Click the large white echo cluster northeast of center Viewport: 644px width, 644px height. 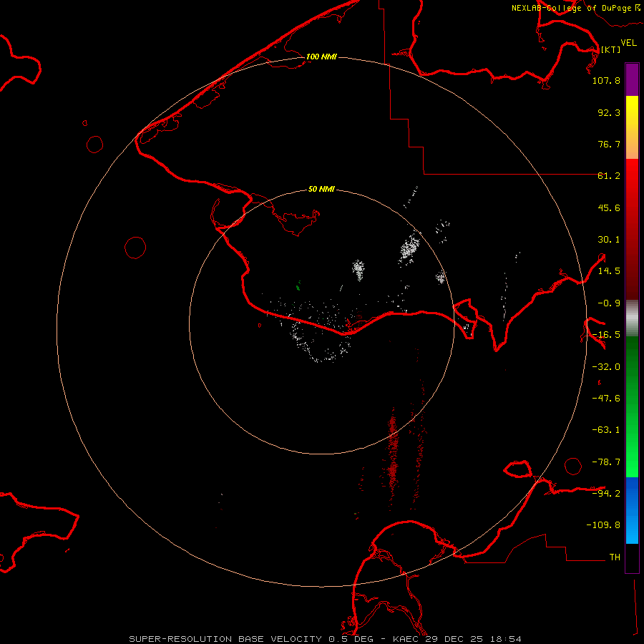tap(410, 248)
